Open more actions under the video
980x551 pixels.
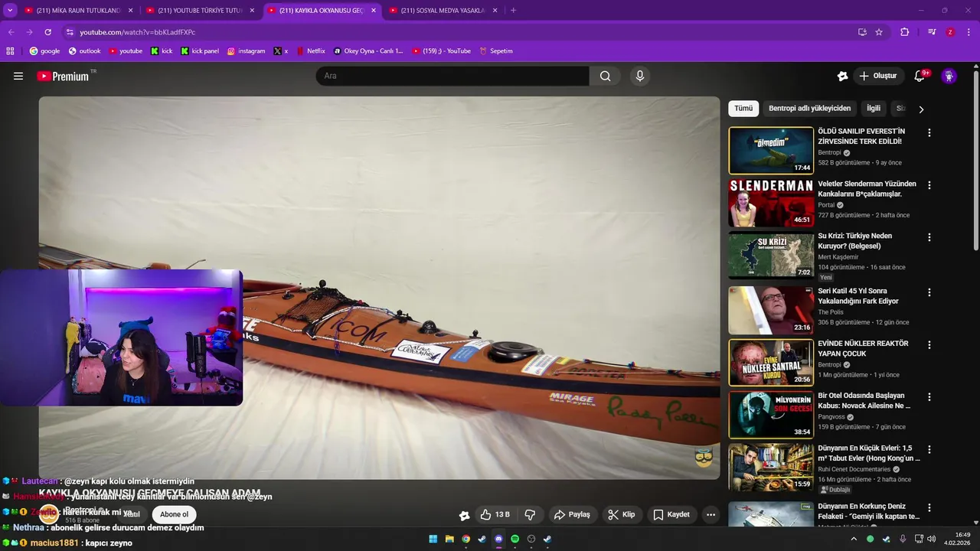pyautogui.click(x=710, y=514)
